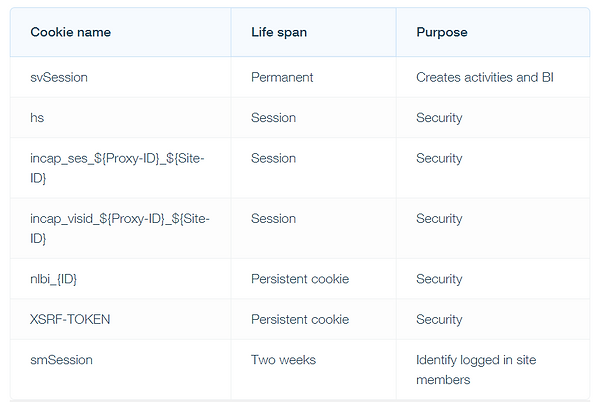
Task: Click the Creates activities and BI text
Action: tap(485, 77)
